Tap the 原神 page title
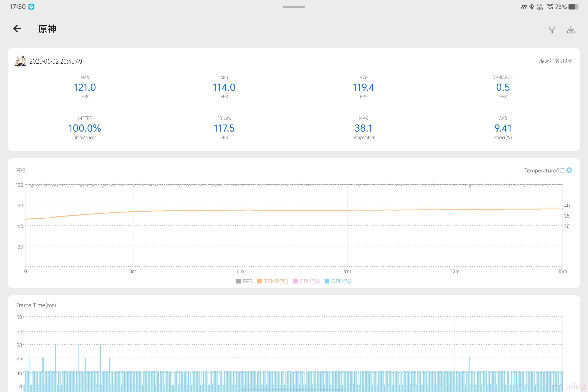Image resolution: width=588 pixels, height=392 pixels. [x=47, y=29]
